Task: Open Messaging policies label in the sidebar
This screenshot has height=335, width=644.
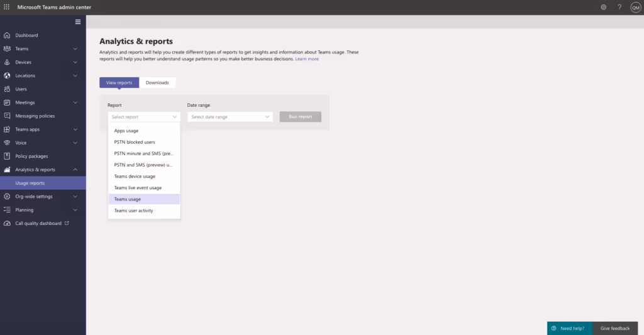Action: point(35,116)
